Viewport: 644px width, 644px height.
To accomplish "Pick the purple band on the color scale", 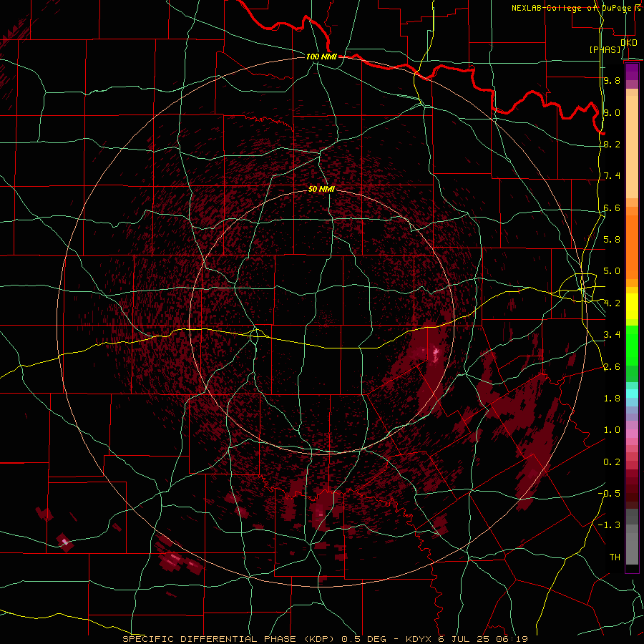I will 632,72.
